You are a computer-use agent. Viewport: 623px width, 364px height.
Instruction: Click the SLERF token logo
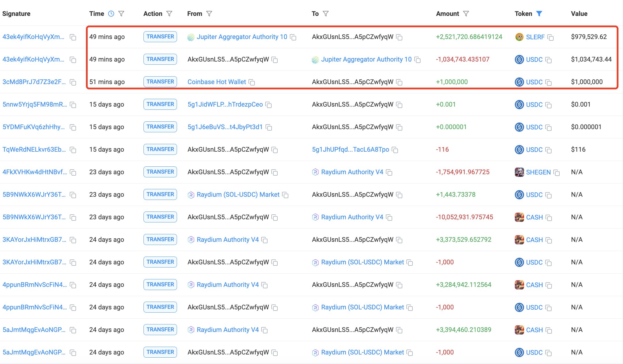click(519, 37)
